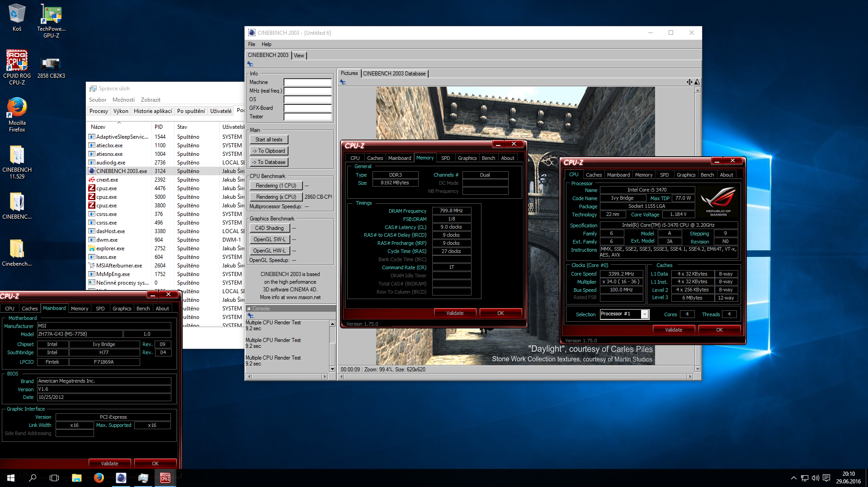Click the -> To Database button
868x487 pixels.
coord(269,162)
